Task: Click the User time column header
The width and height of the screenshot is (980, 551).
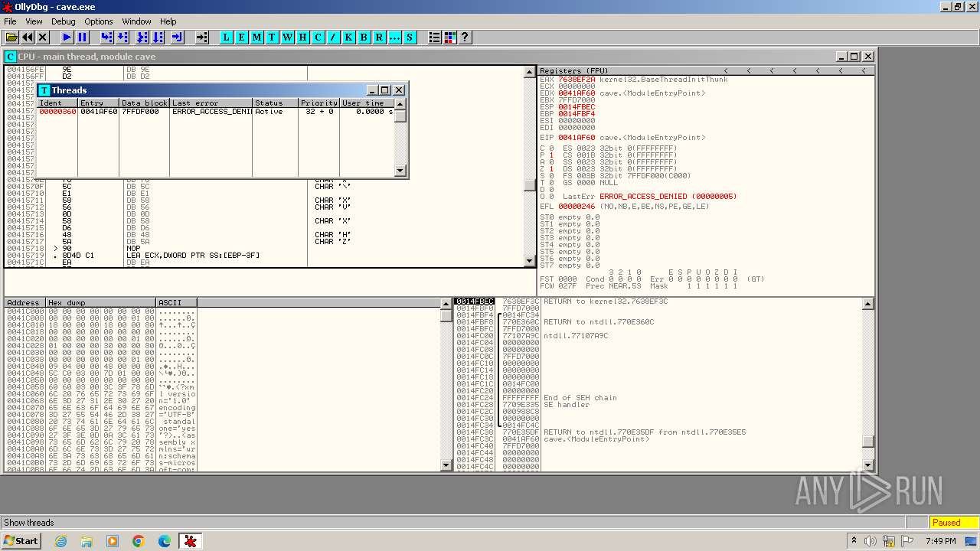Action: (367, 103)
